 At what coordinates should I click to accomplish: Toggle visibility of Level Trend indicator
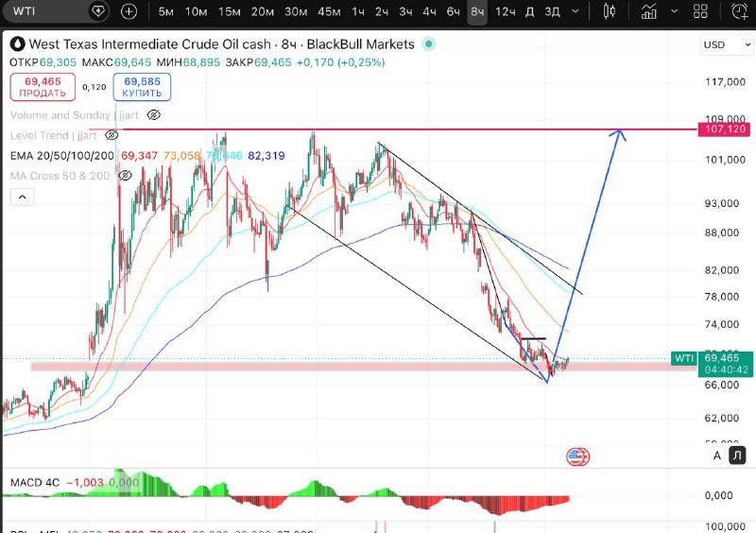(112, 135)
